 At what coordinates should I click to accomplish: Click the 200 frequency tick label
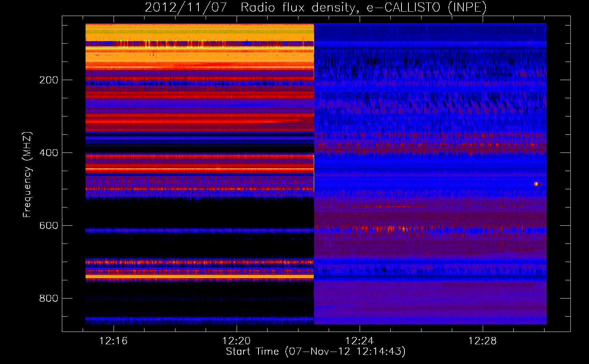[x=49, y=80]
